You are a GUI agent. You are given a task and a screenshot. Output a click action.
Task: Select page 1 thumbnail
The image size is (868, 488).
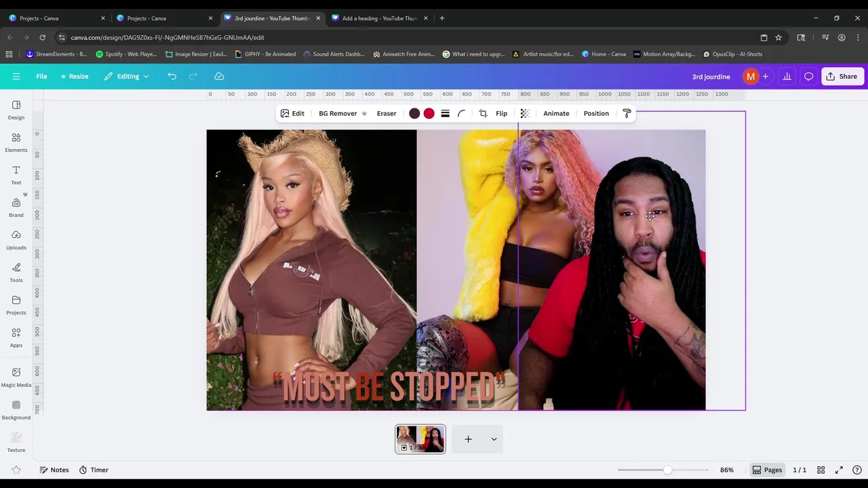click(x=420, y=439)
